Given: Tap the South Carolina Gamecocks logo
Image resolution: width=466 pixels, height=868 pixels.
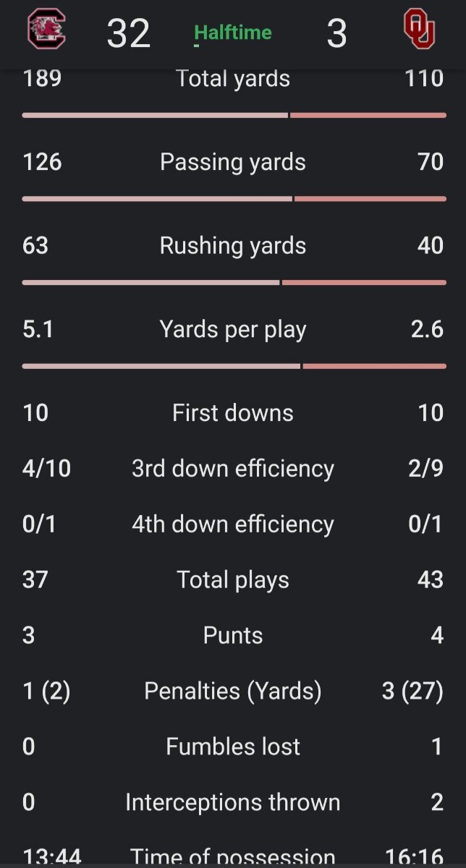Looking at the screenshot, I should tap(46, 31).
